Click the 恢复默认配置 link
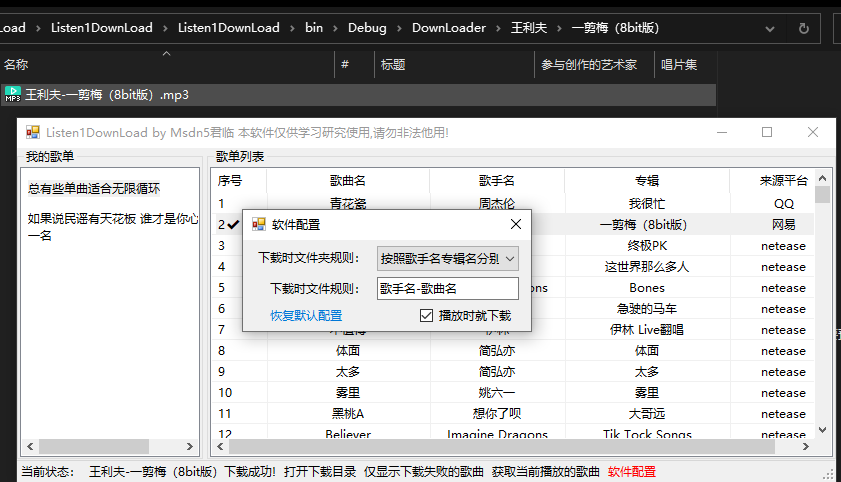 click(306, 315)
